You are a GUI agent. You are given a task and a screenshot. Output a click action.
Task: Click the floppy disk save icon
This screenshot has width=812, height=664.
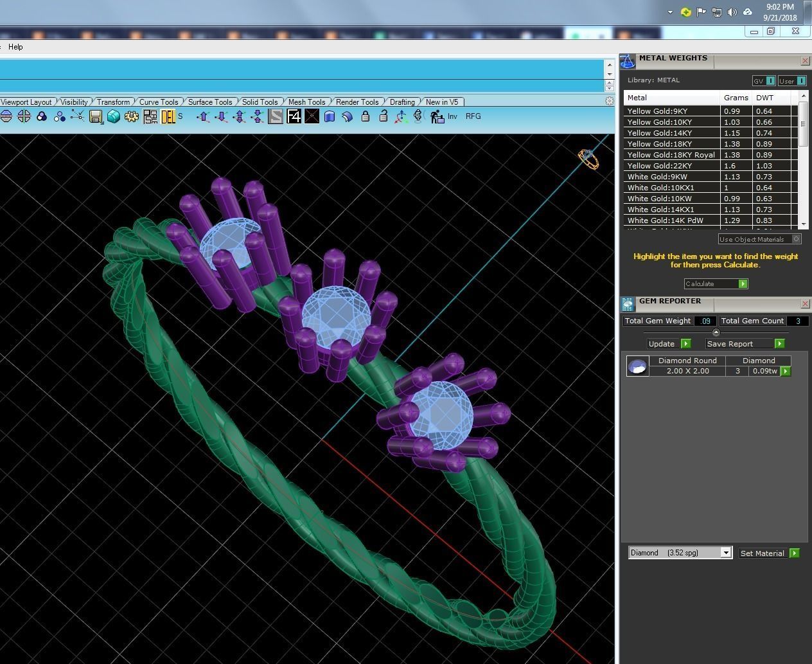coord(96,116)
